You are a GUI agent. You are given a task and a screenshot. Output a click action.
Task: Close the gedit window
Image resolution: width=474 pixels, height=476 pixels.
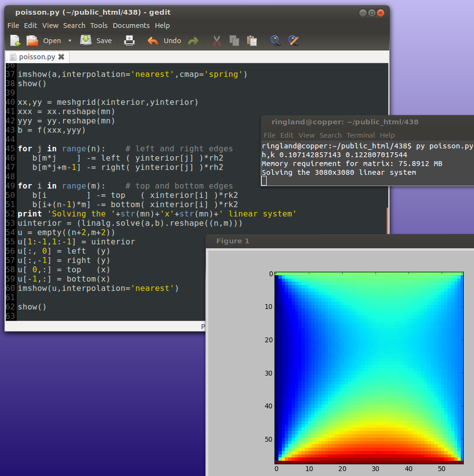tap(380, 13)
